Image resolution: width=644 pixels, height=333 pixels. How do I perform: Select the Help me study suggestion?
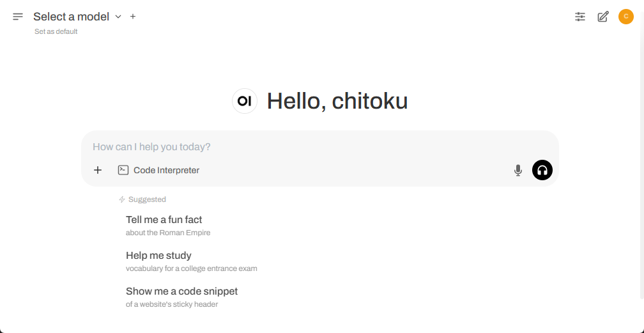192,261
